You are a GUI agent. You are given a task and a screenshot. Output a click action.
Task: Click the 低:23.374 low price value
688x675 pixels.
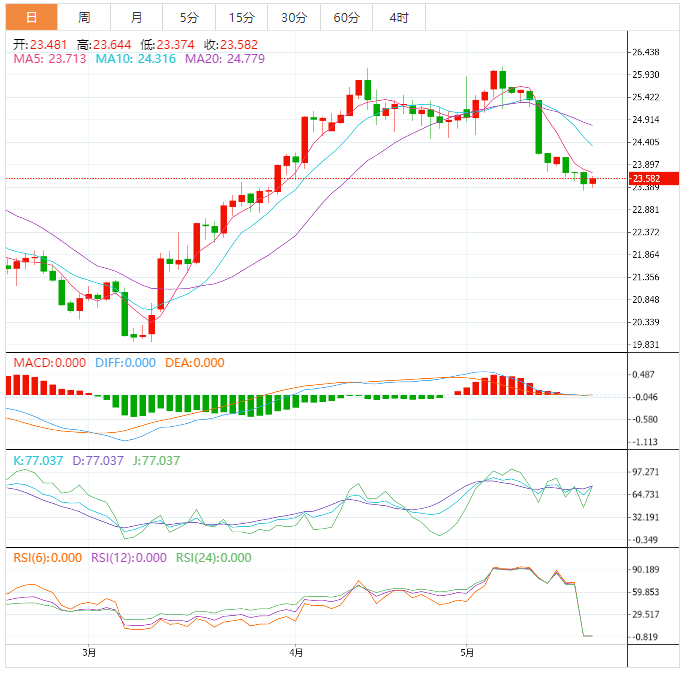click(x=167, y=45)
